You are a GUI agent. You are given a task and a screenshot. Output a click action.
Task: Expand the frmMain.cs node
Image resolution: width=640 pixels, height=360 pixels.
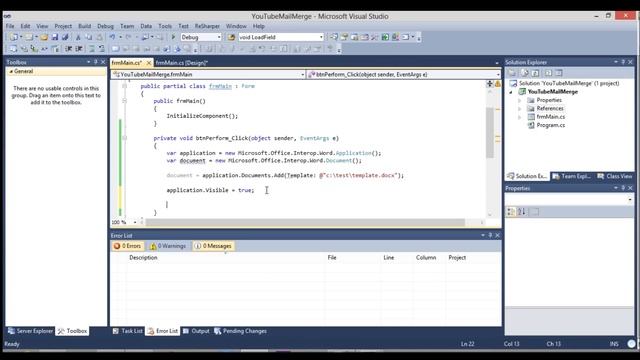(520, 117)
